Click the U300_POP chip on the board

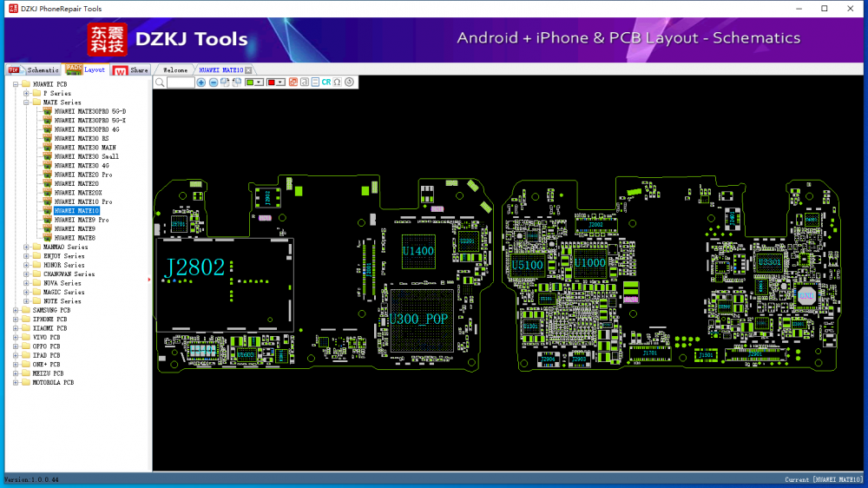tap(421, 320)
